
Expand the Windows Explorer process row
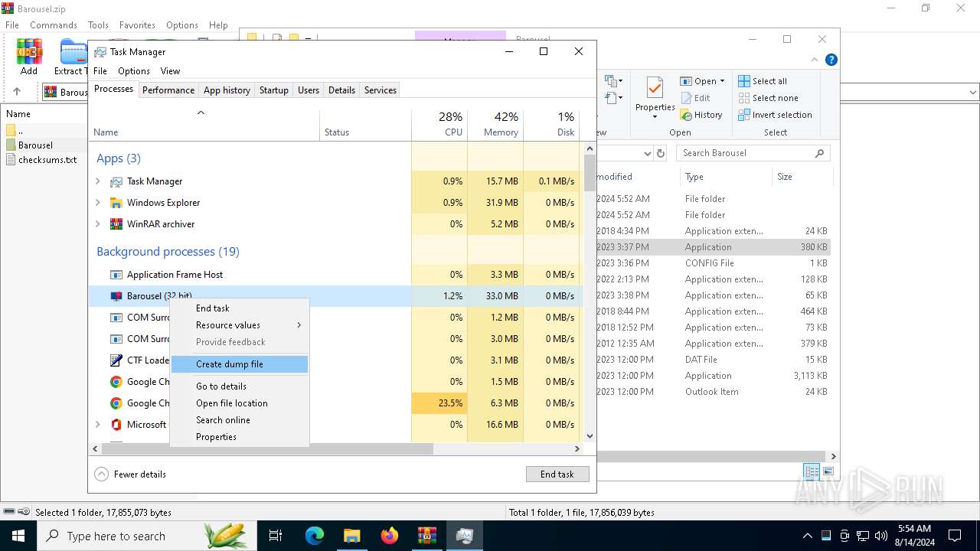coord(97,203)
